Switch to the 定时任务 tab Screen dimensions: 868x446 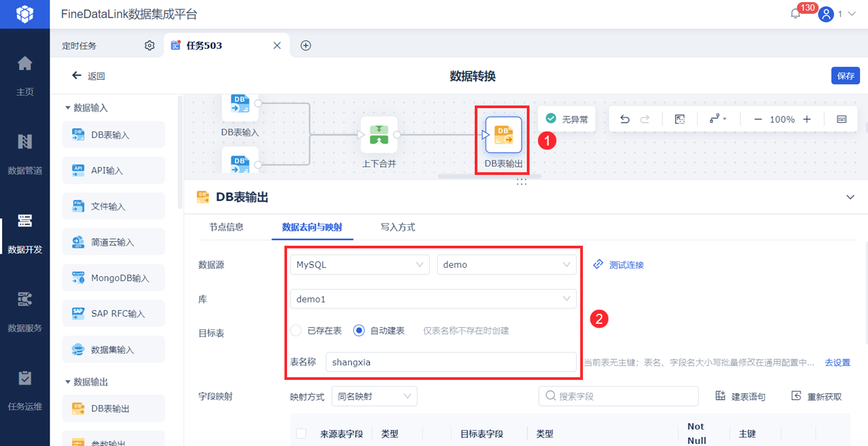tap(79, 45)
